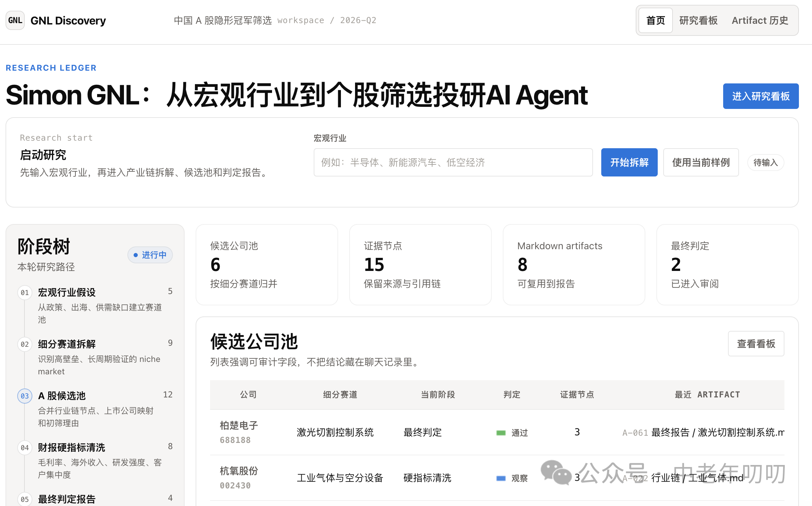The width and height of the screenshot is (812, 506).
Task: Click stock code 002430
Action: click(235, 486)
